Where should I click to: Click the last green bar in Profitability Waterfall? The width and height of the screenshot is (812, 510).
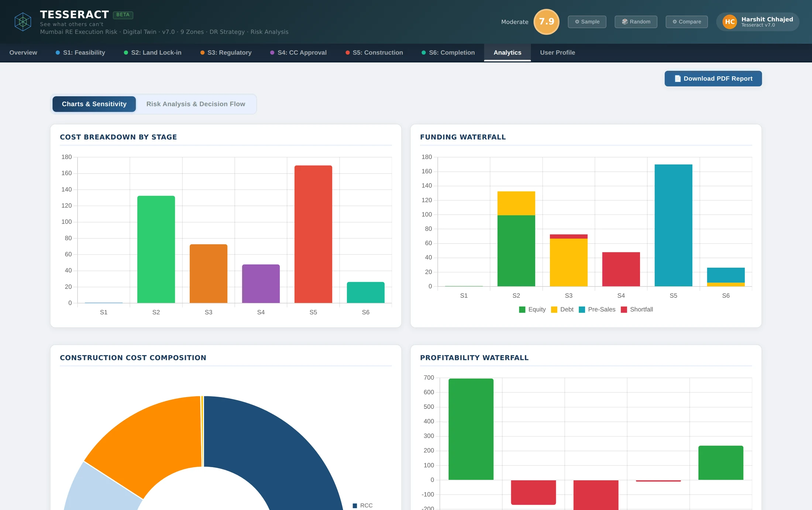[x=721, y=463]
